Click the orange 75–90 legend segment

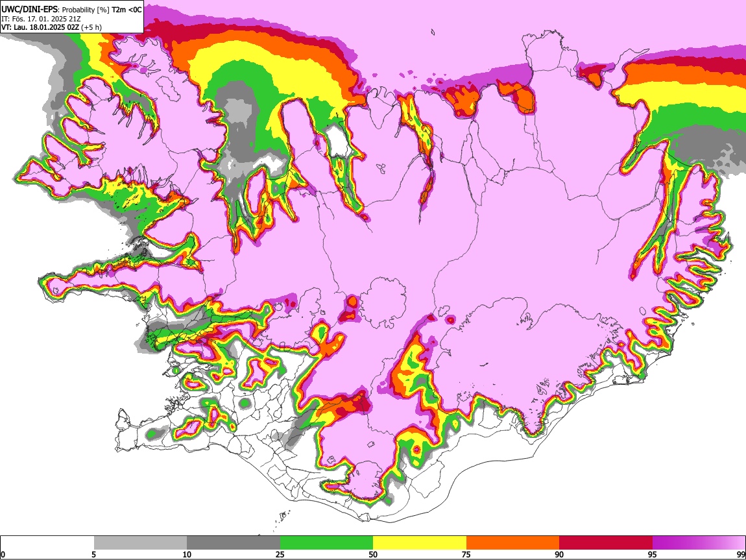pos(512,542)
